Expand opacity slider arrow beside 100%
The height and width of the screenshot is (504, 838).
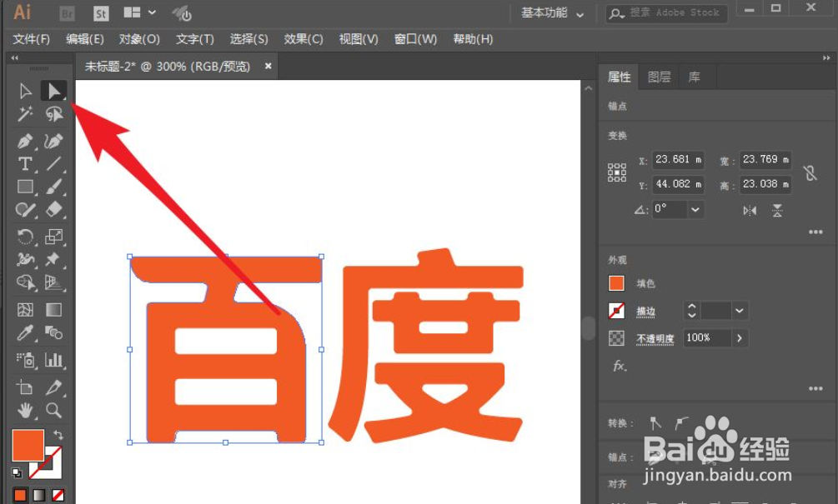coord(739,338)
